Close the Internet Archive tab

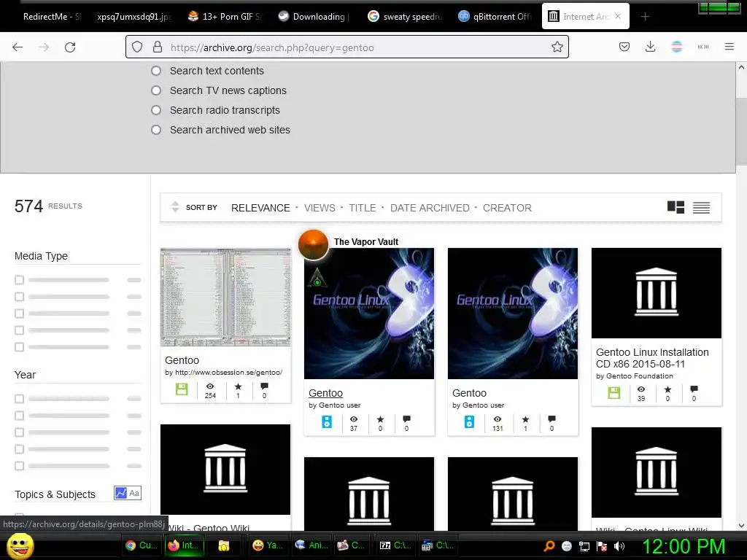click(x=618, y=16)
